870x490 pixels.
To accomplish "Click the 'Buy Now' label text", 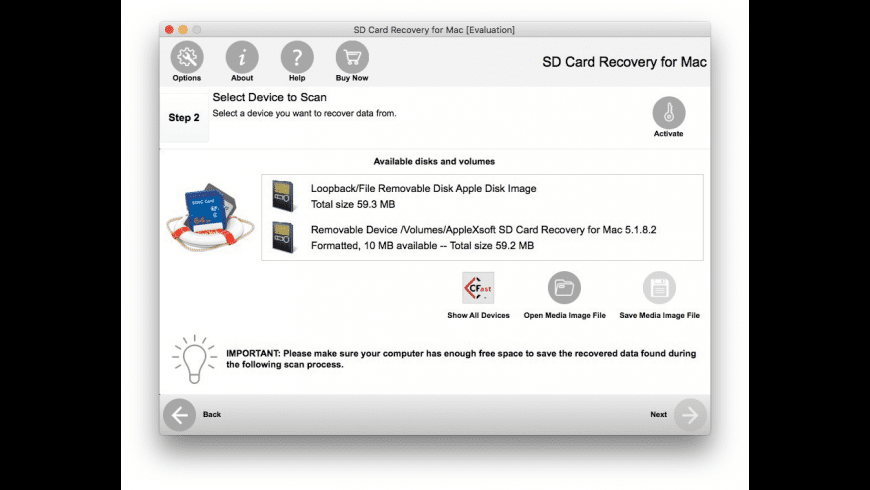I will point(352,78).
